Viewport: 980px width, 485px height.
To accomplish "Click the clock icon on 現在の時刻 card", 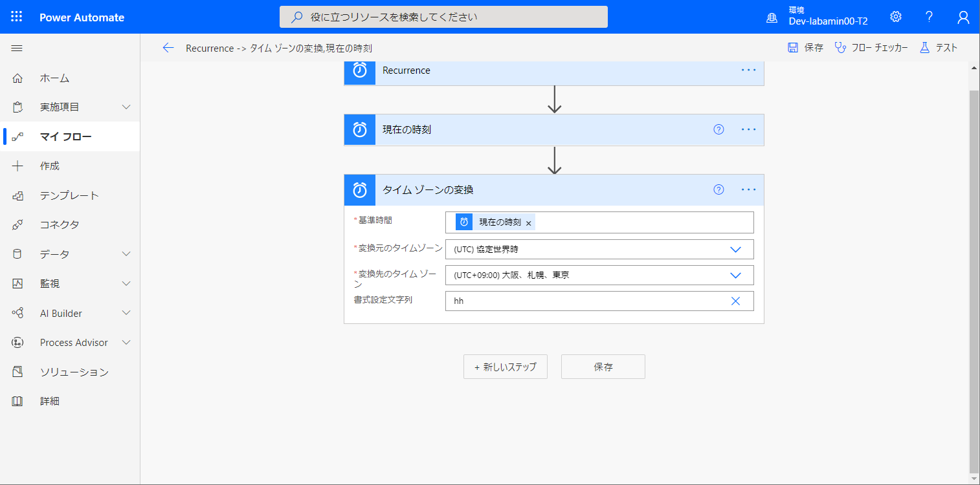I will coord(360,129).
